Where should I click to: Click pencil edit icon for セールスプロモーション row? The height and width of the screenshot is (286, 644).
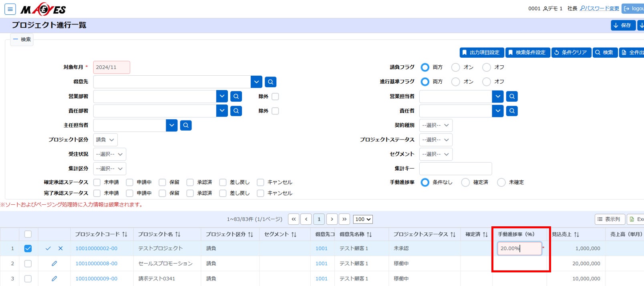coord(54,264)
